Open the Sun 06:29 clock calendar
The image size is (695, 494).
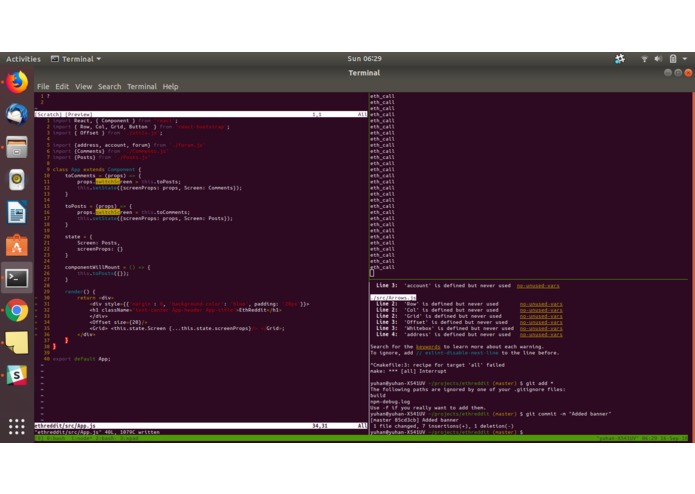pyautogui.click(x=364, y=58)
